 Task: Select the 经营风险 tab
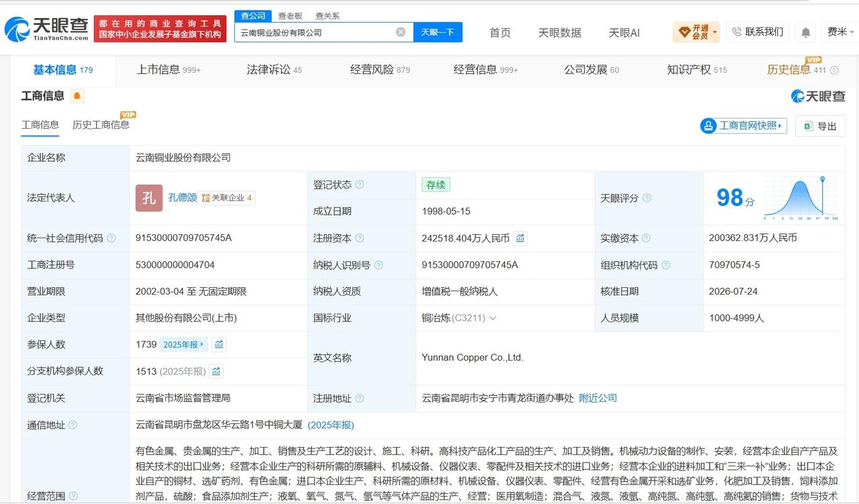tap(380, 70)
